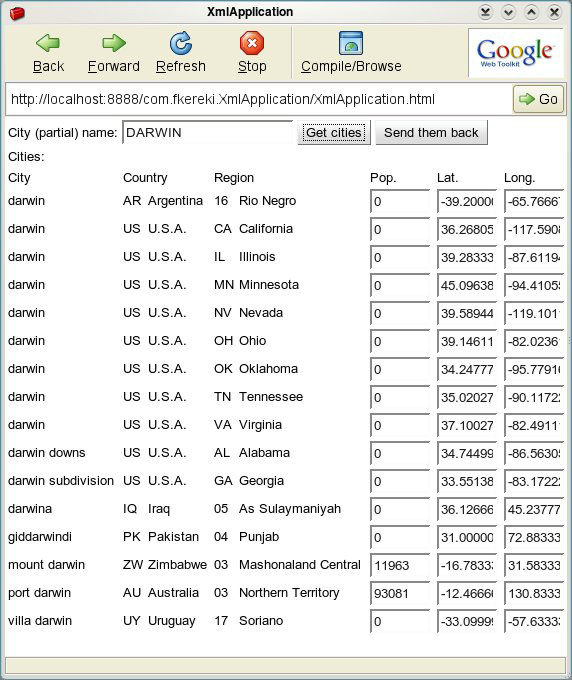The height and width of the screenshot is (680, 572).
Task: Click 'As Sulaymaniyah' region text
Action: tap(290, 509)
